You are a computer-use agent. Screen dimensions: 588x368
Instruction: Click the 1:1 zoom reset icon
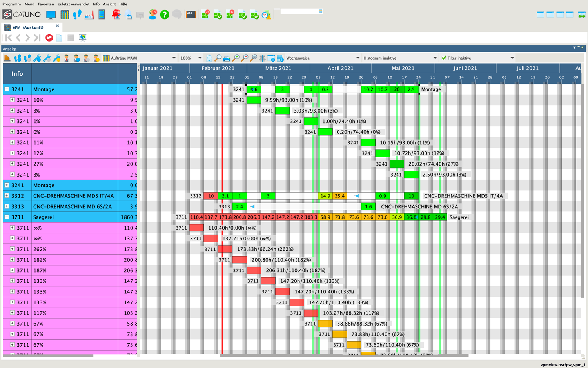tap(254, 58)
